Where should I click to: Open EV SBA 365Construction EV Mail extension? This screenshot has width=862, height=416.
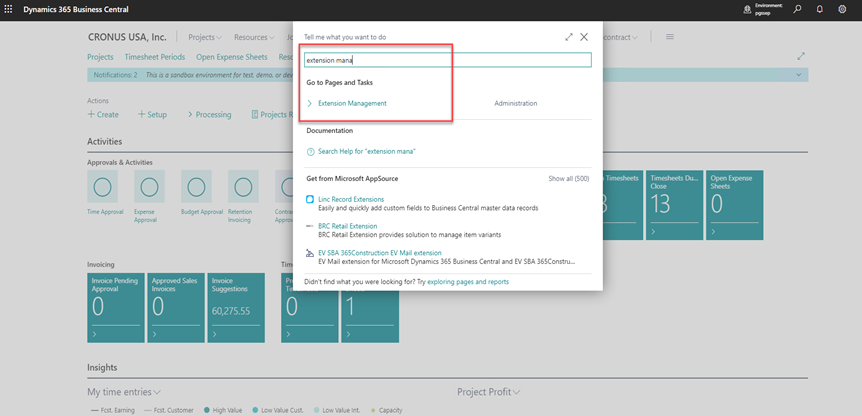[x=380, y=253]
